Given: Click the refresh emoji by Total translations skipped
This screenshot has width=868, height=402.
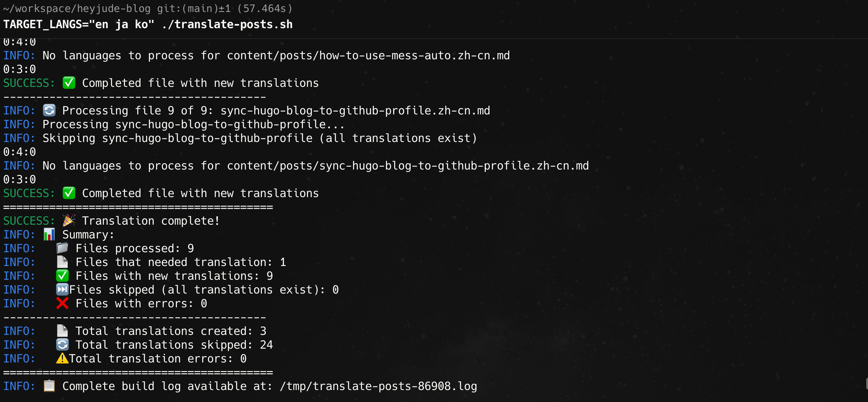Looking at the screenshot, I should pos(62,344).
